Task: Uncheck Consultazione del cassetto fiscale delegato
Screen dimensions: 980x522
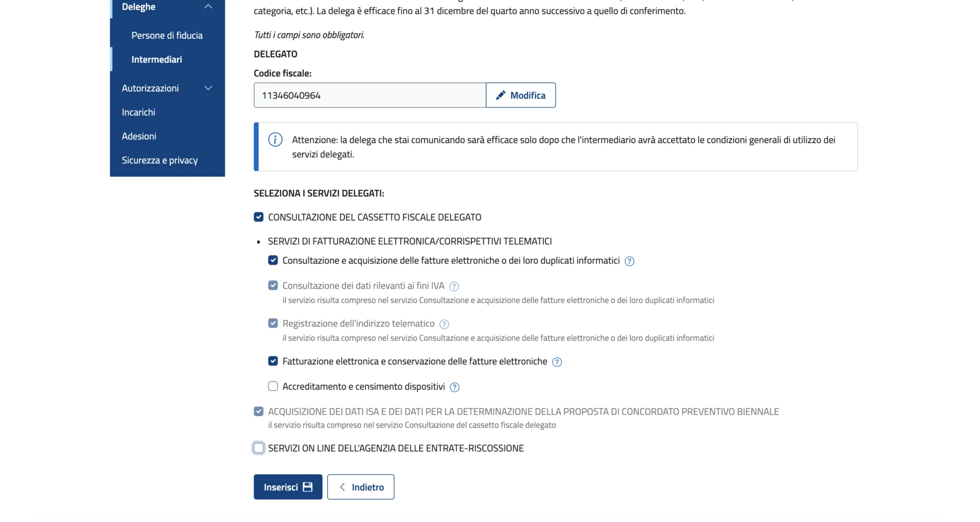Action: tap(259, 217)
